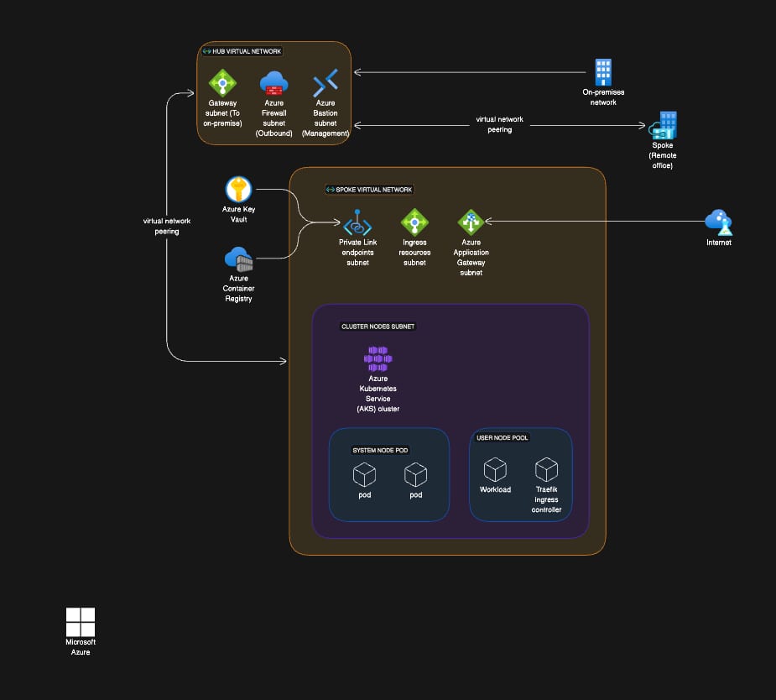
Task: Select the SPOKE VIRTUAL NETWORK label
Action: pos(369,190)
